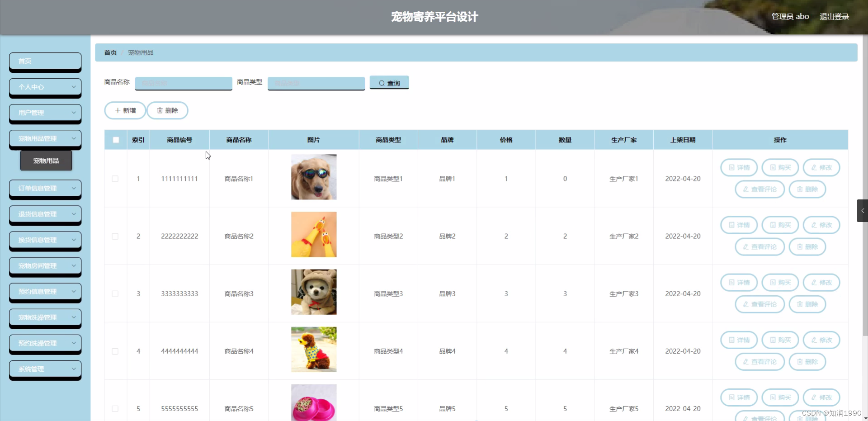Expand the 订单信息管理 sidebar section
Viewport: 868px width, 421px height.
(45, 189)
